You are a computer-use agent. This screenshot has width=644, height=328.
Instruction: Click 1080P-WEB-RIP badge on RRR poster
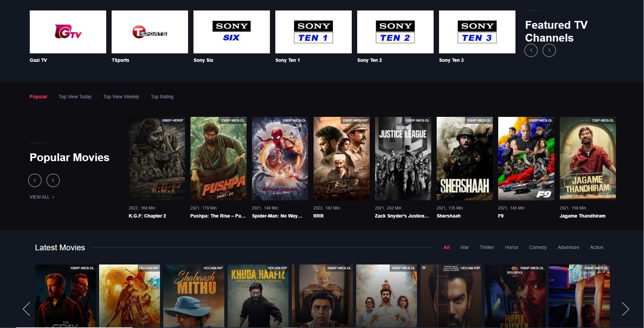click(355, 120)
